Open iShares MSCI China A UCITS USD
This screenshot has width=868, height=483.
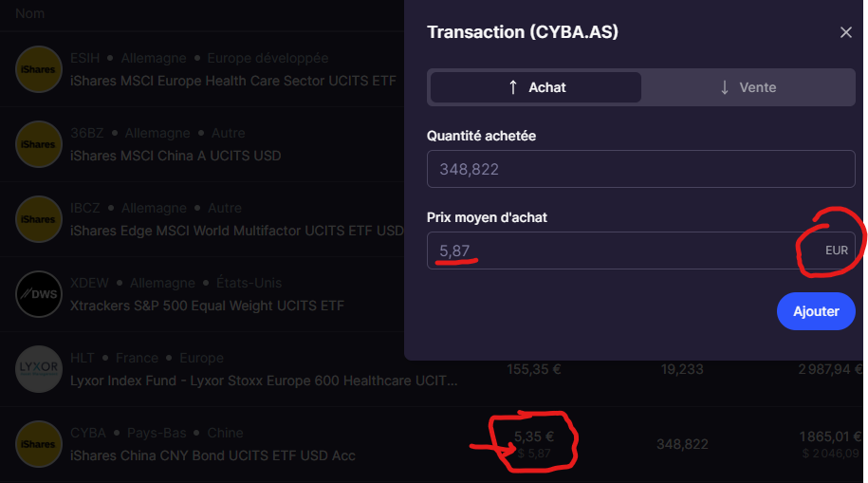pos(175,156)
